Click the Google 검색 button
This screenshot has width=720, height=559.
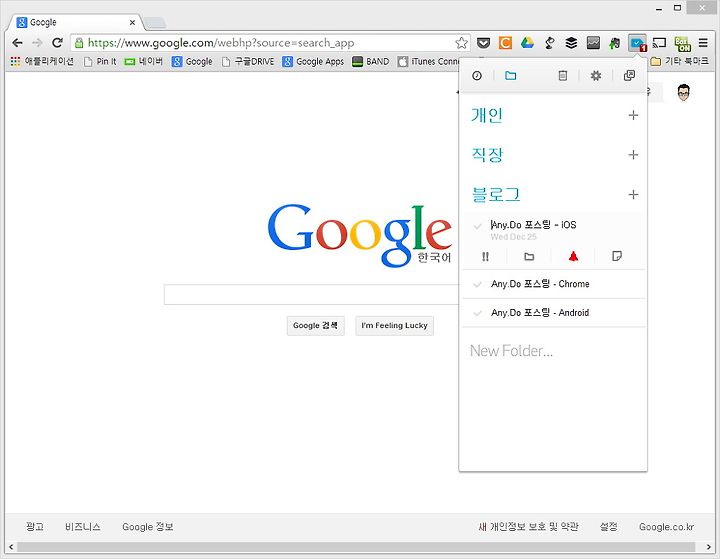click(x=315, y=326)
